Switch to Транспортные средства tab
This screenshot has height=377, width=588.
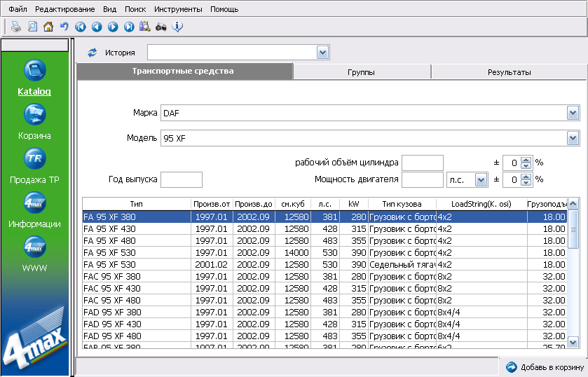point(184,71)
